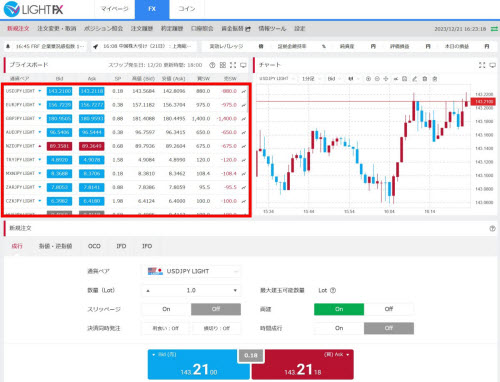
Task: Click USDJPY Bid price 143.2100
Action: (x=59, y=91)
